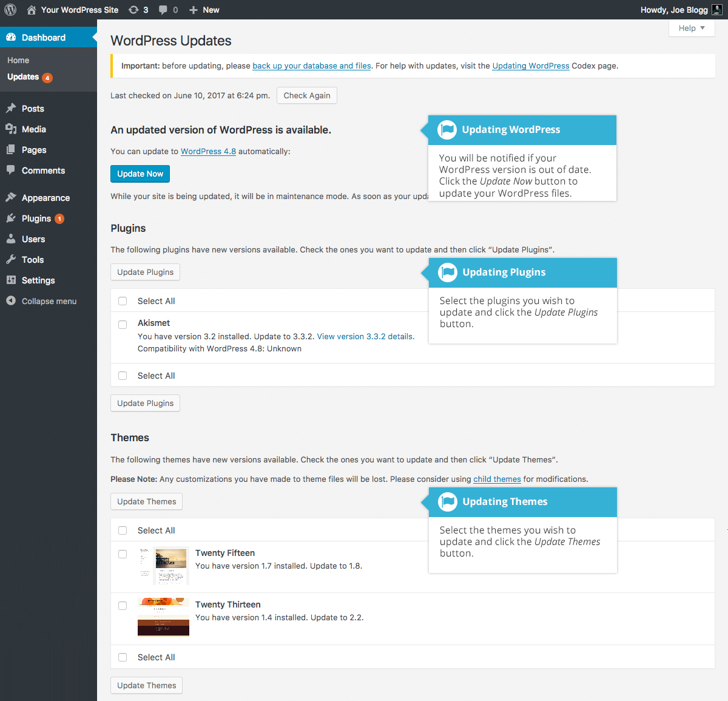Click the Twenty Fifteen theme thumbnail
The height and width of the screenshot is (701, 728).
point(164,566)
